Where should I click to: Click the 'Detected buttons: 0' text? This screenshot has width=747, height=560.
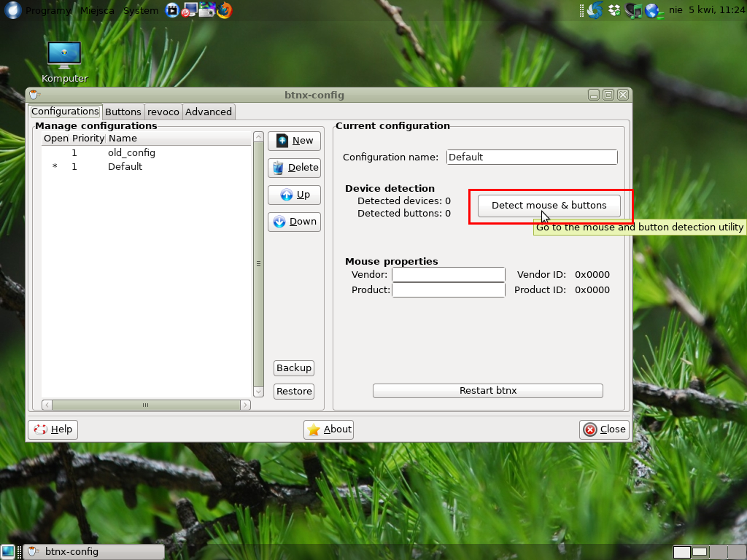click(x=404, y=214)
